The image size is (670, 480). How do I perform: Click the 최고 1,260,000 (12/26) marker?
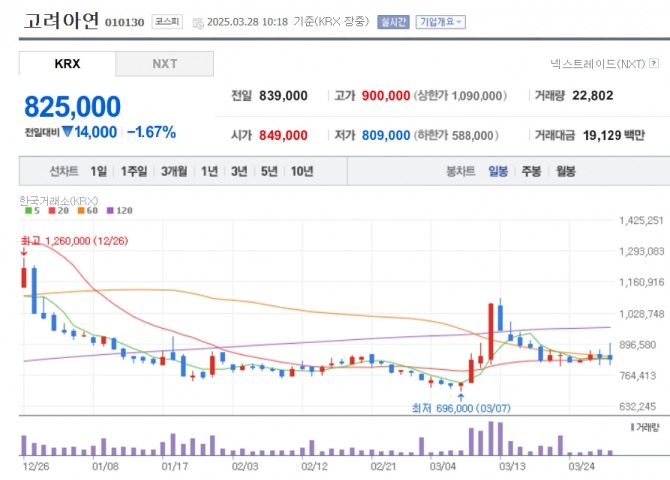pyautogui.click(x=75, y=241)
